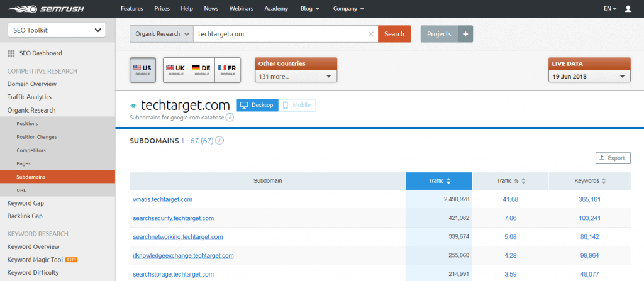Switch to Desktop view
The height and width of the screenshot is (281, 644).
point(257,105)
